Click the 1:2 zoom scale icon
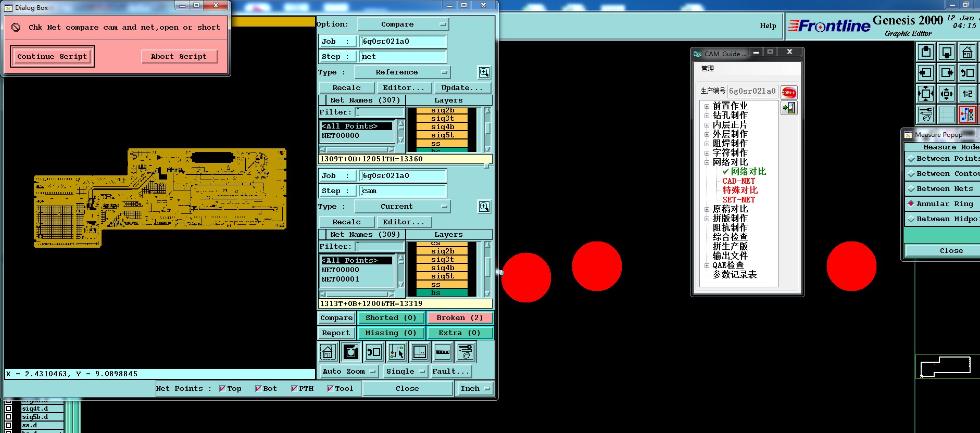The width and height of the screenshot is (980, 433). coord(967,94)
